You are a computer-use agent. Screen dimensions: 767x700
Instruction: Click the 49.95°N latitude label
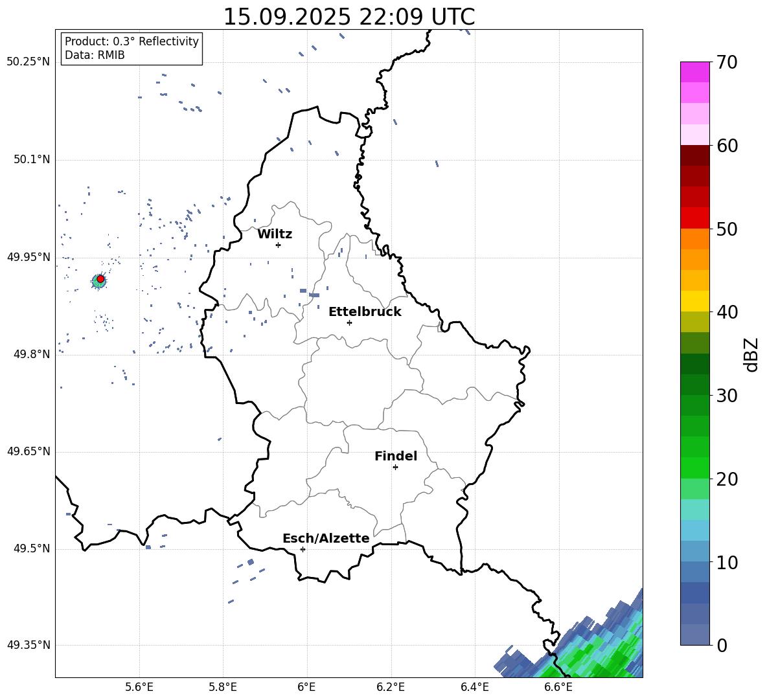click(29, 257)
